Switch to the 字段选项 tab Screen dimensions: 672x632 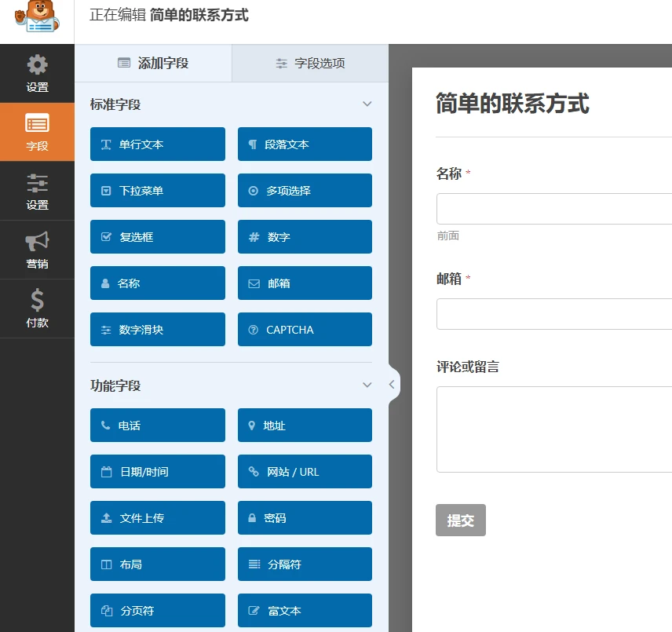pos(310,63)
